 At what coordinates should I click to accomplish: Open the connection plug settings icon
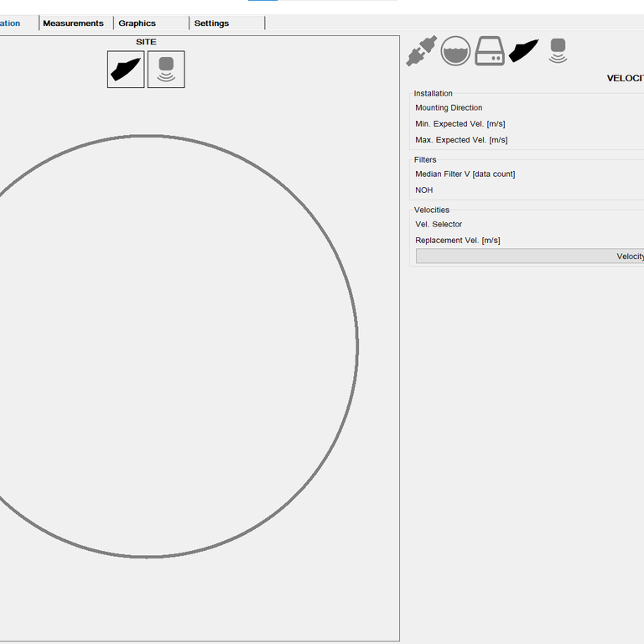[421, 52]
